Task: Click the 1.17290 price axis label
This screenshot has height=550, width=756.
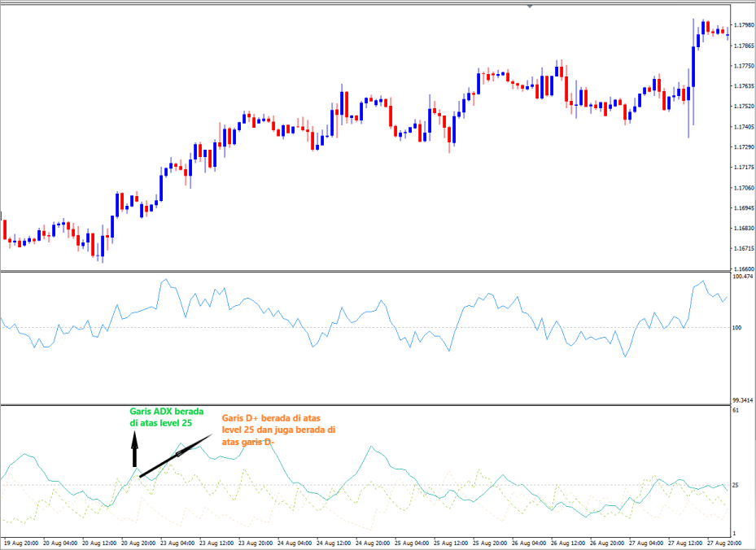Action: (x=744, y=147)
